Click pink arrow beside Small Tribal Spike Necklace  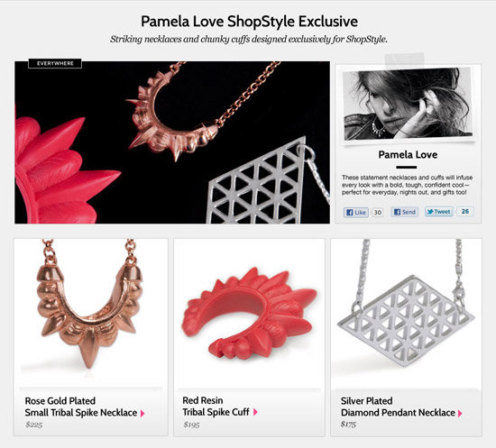point(142,413)
